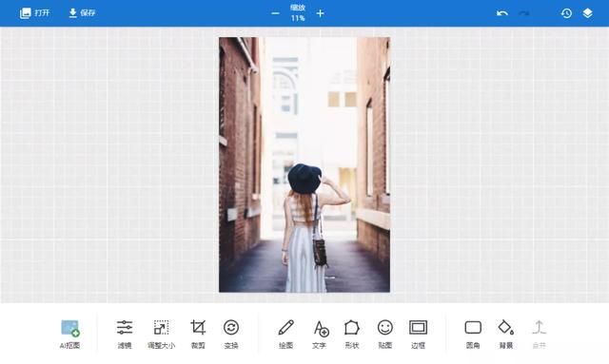Image resolution: width=609 pixels, height=364 pixels.
Task: Open the 形状 shapes tool
Action: coord(352,334)
